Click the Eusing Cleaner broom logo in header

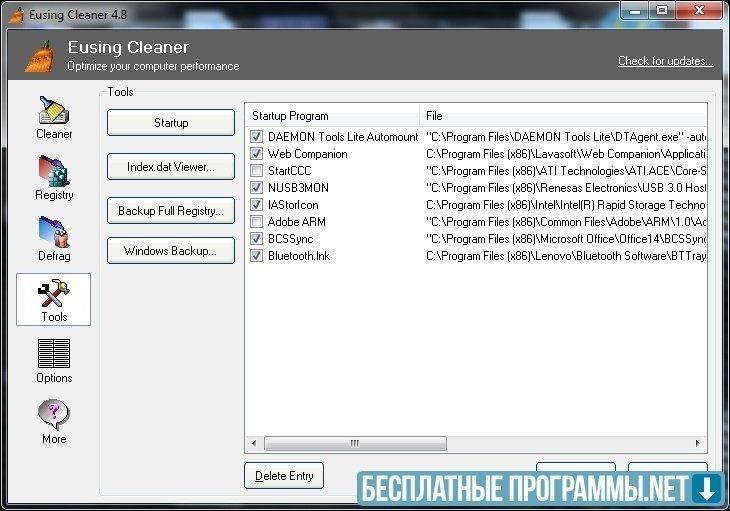pos(39,57)
